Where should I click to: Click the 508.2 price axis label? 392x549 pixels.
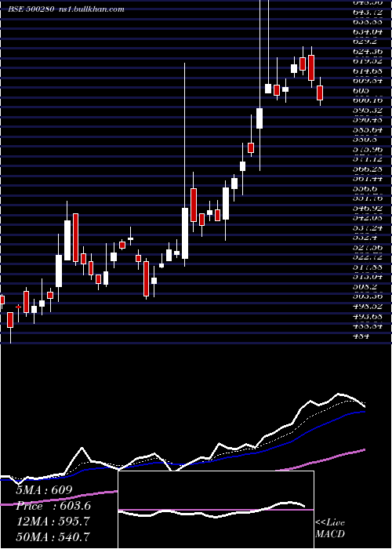click(364, 287)
